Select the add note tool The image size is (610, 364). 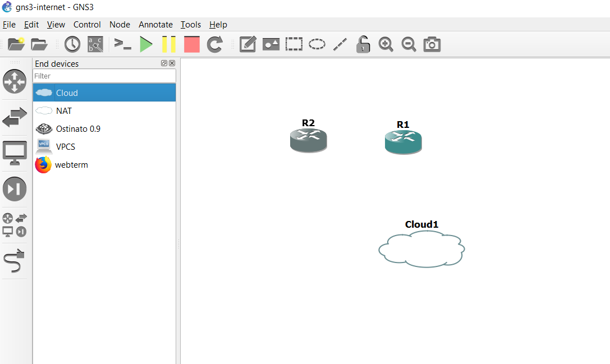click(x=248, y=44)
